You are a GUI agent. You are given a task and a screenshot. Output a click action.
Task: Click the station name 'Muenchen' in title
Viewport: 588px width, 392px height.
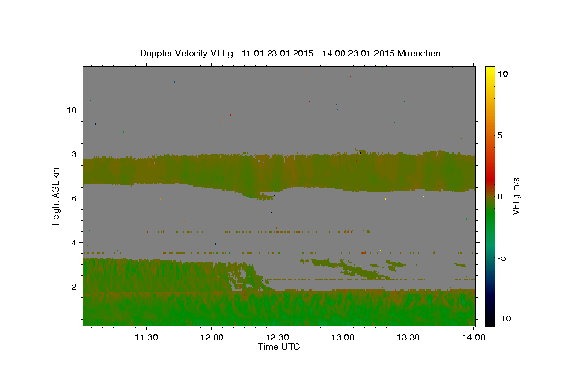click(419, 53)
